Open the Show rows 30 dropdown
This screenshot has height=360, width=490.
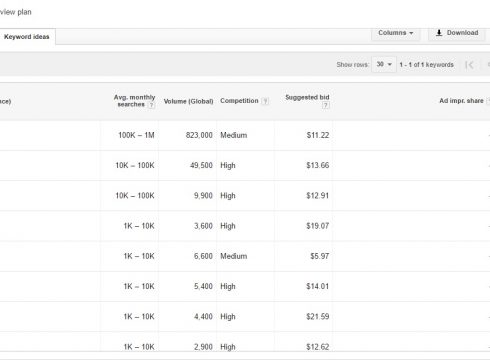[x=384, y=64]
